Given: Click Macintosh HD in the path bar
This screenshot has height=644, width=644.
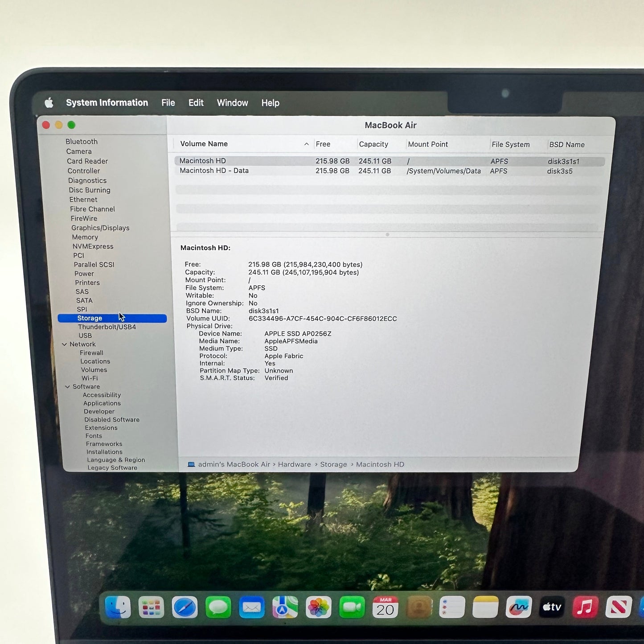Looking at the screenshot, I should coord(380,464).
